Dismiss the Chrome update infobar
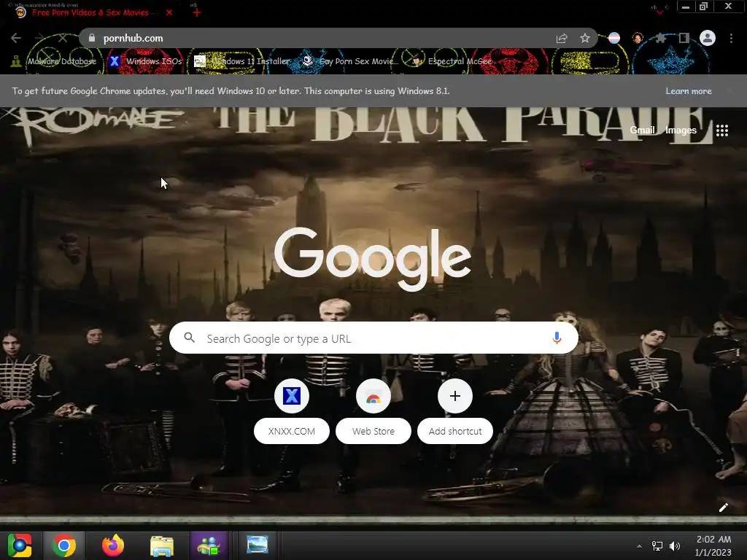 [729, 91]
